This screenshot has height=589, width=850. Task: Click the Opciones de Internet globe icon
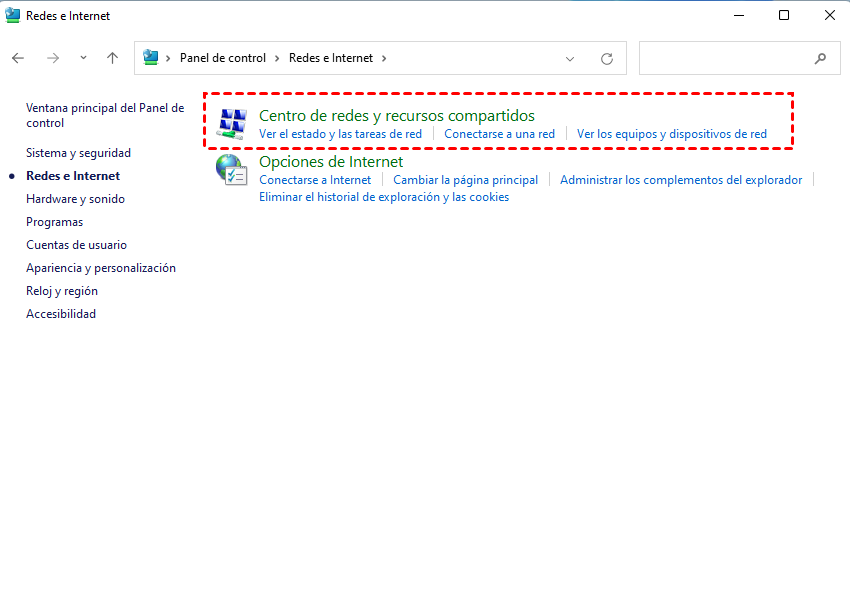232,170
